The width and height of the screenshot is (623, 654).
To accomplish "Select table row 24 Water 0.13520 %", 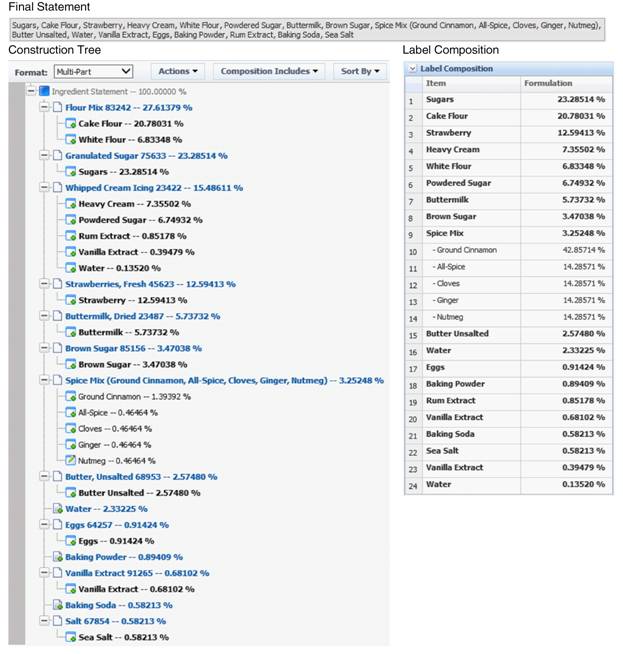I will click(508, 485).
